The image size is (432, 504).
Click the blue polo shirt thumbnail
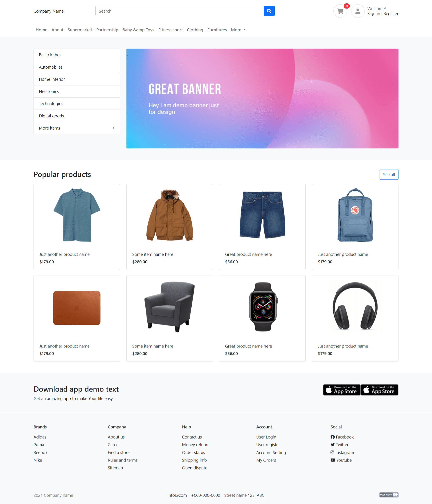[x=77, y=216]
